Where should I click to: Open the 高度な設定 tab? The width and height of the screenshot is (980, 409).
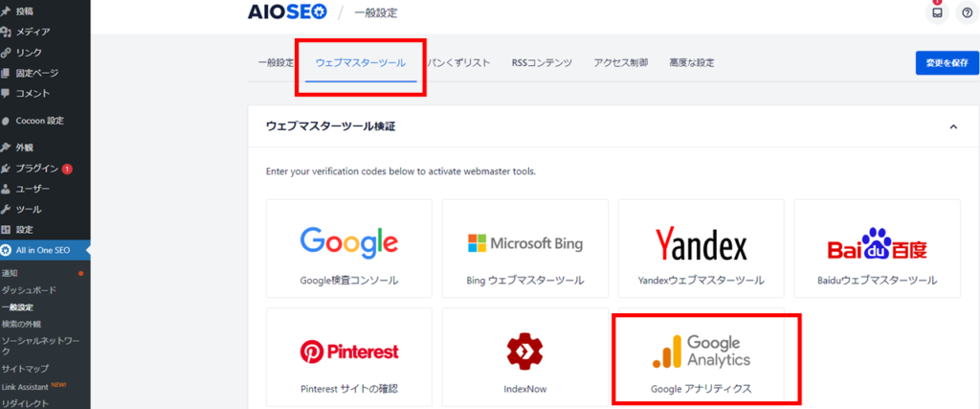click(692, 62)
